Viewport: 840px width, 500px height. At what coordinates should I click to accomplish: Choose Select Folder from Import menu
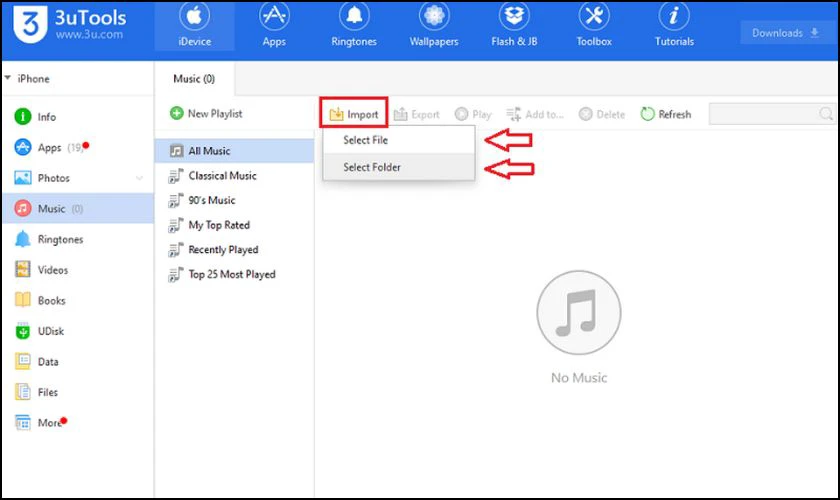point(372,167)
